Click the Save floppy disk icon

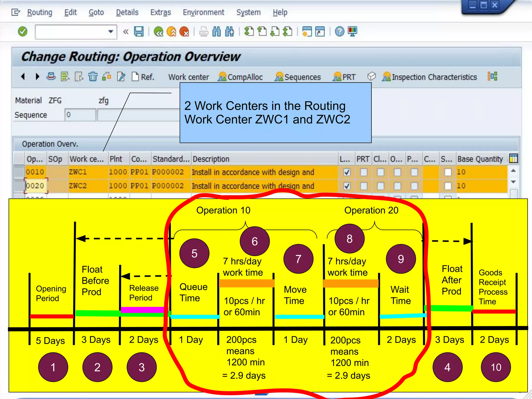coord(139,32)
